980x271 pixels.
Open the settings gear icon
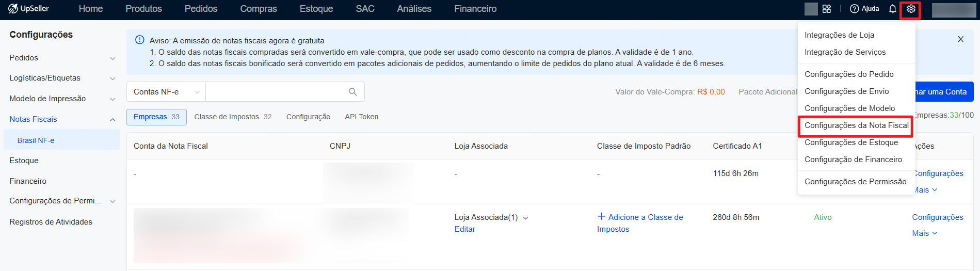911,9
